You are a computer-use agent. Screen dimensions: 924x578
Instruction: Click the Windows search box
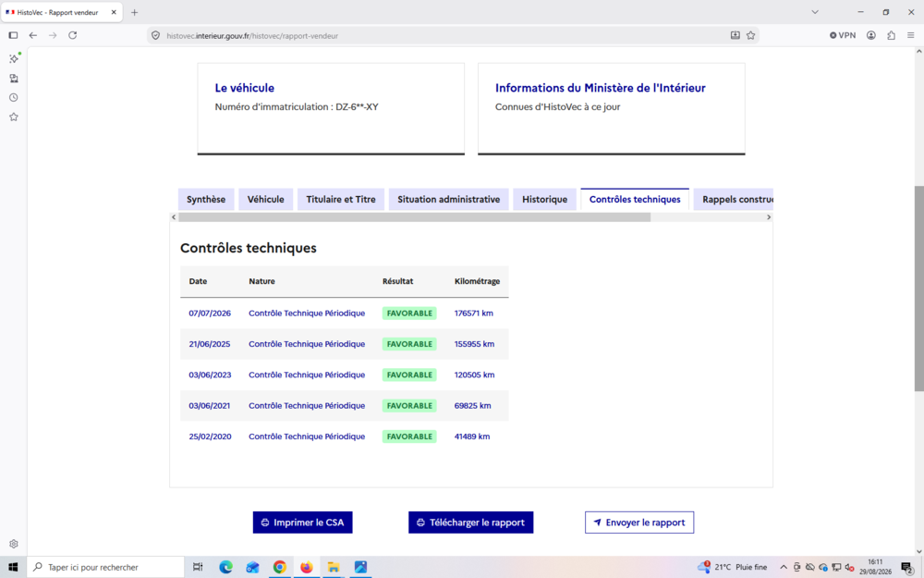(x=106, y=568)
